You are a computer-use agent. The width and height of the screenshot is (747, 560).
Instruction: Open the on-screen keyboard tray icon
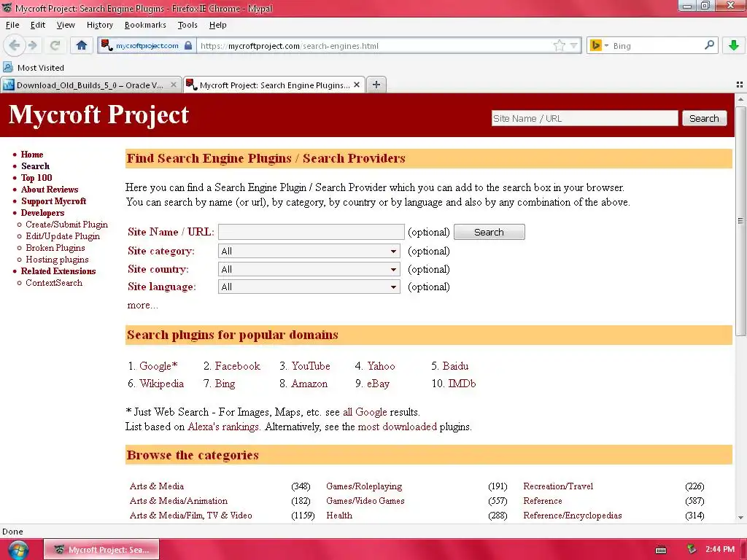(x=661, y=550)
